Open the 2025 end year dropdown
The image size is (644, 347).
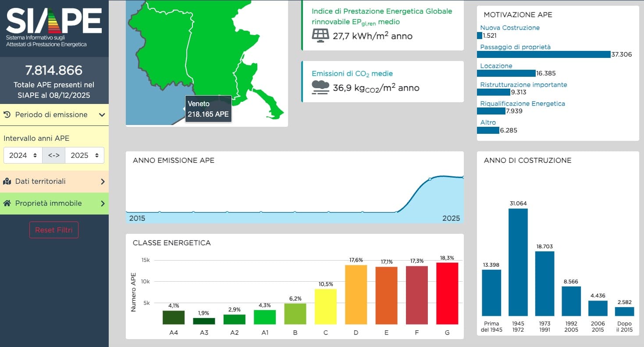85,155
